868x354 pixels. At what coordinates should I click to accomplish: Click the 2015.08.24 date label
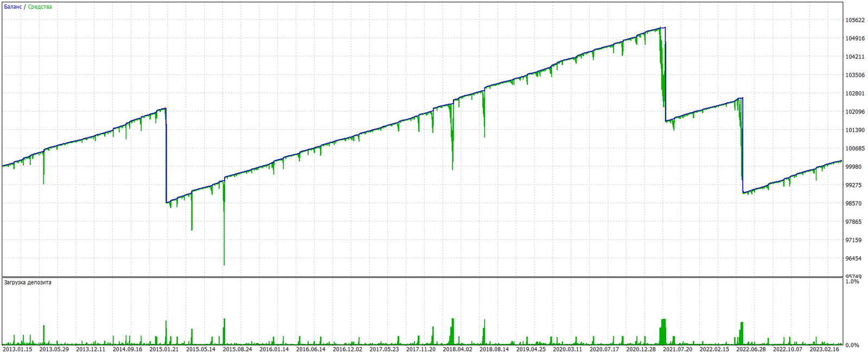coord(238,349)
